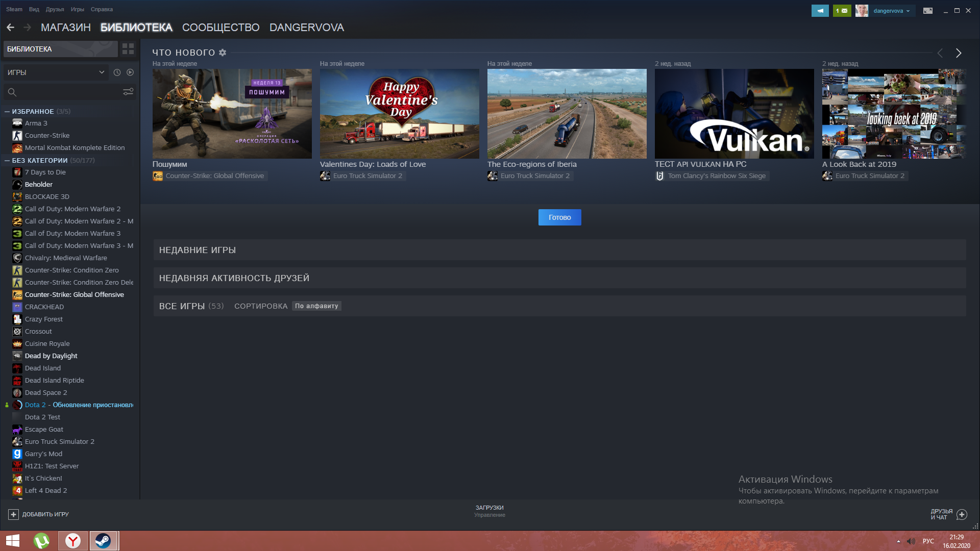This screenshot has height=551, width=980.
Task: Click the БИБЛИОТЕКА home button in sidebar
Action: 61,49
